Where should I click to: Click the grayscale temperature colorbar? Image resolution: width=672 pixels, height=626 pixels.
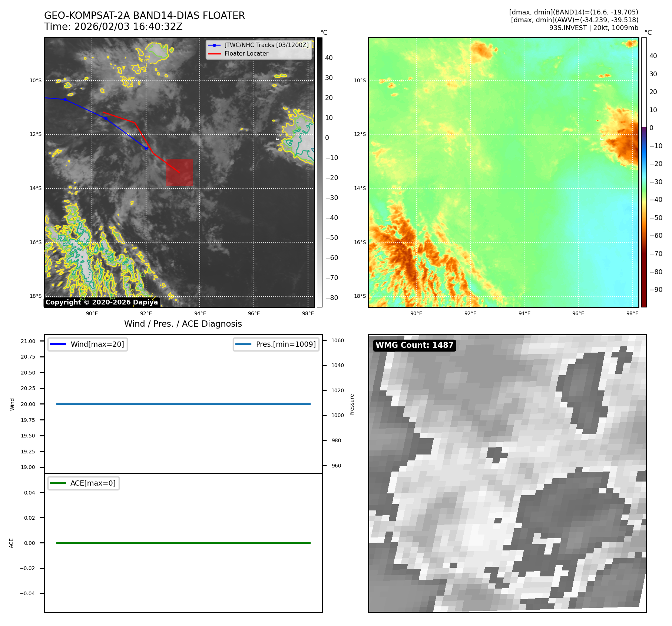coord(320,172)
